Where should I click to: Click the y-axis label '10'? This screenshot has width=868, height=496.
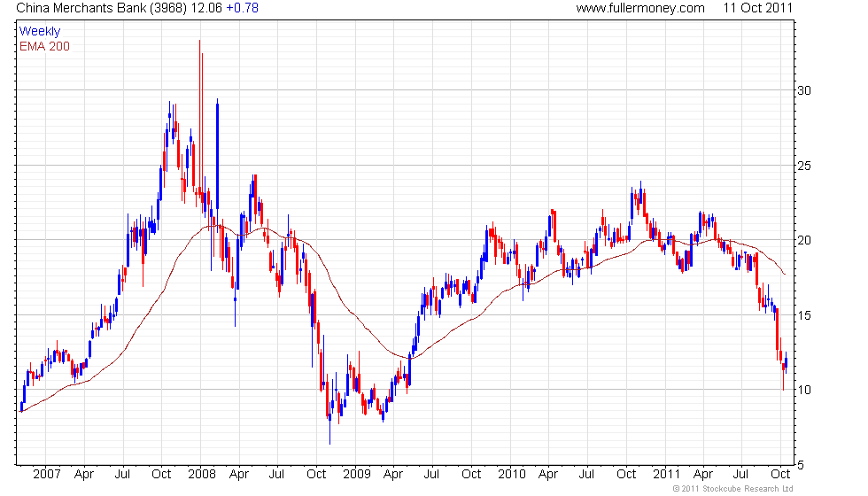[x=804, y=390]
